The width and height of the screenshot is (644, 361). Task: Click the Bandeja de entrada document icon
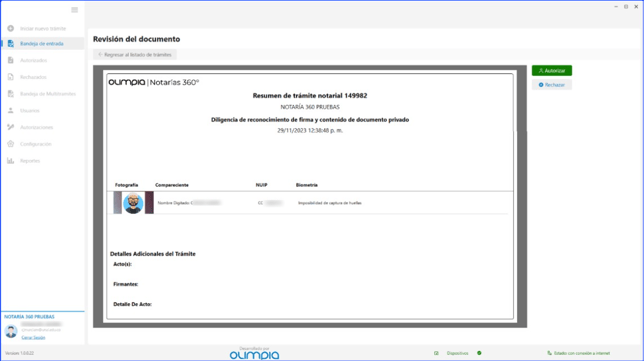pos(11,44)
